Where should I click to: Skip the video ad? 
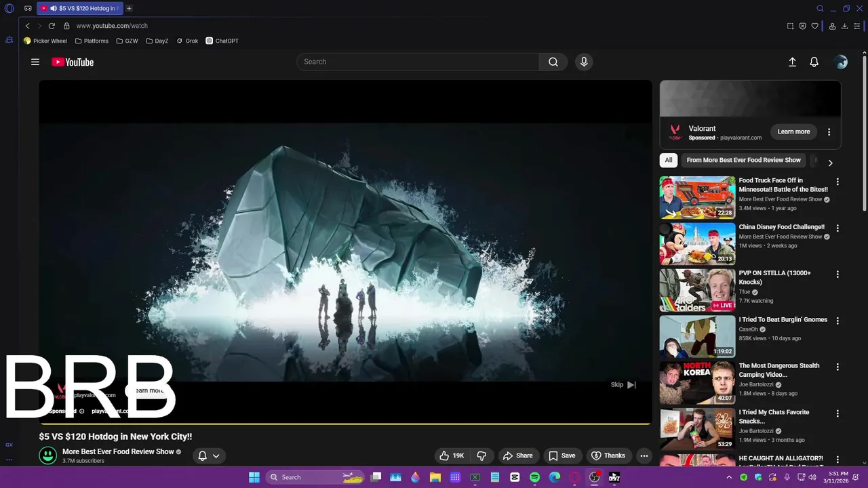click(623, 384)
